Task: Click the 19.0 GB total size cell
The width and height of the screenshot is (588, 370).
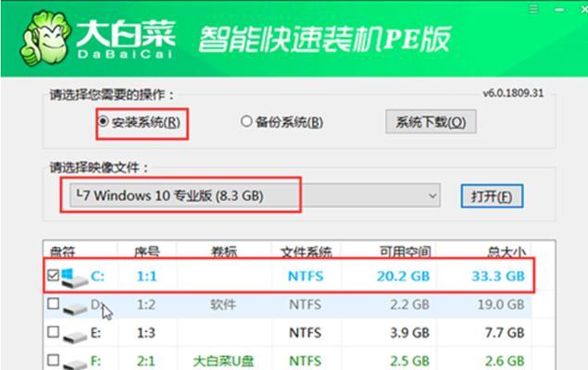Action: (501, 304)
